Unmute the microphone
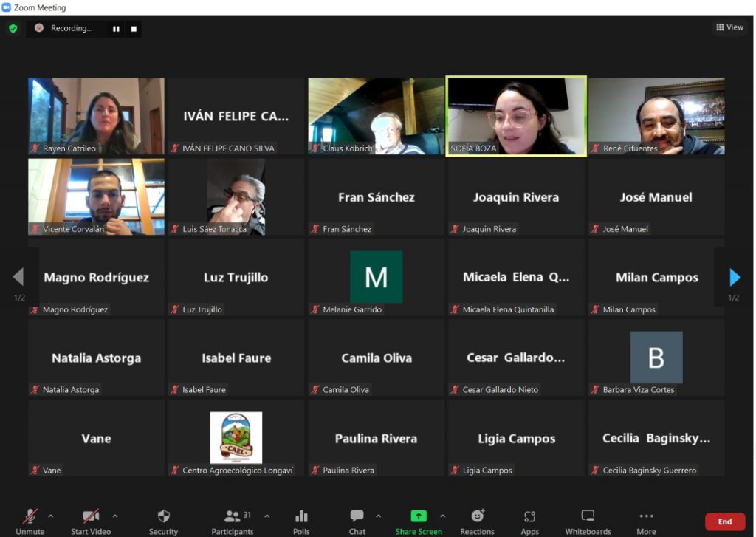Viewport: 756px width, 537px height. click(30, 520)
